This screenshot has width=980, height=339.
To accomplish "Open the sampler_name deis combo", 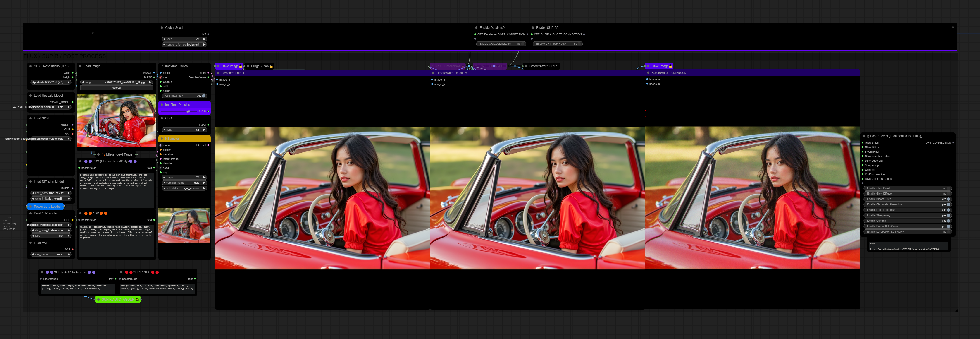I will tap(184, 183).
